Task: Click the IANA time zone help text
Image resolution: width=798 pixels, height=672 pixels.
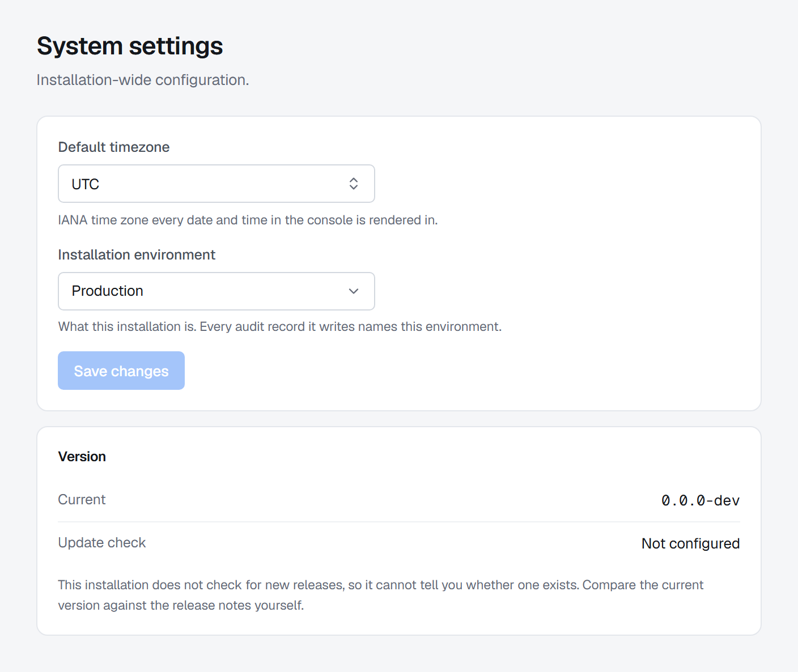Action: [x=248, y=220]
